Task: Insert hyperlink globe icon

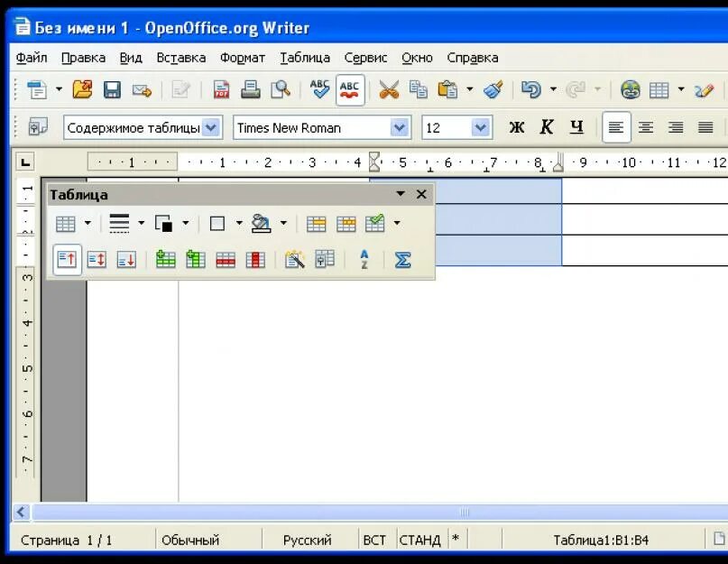Action: click(x=630, y=89)
